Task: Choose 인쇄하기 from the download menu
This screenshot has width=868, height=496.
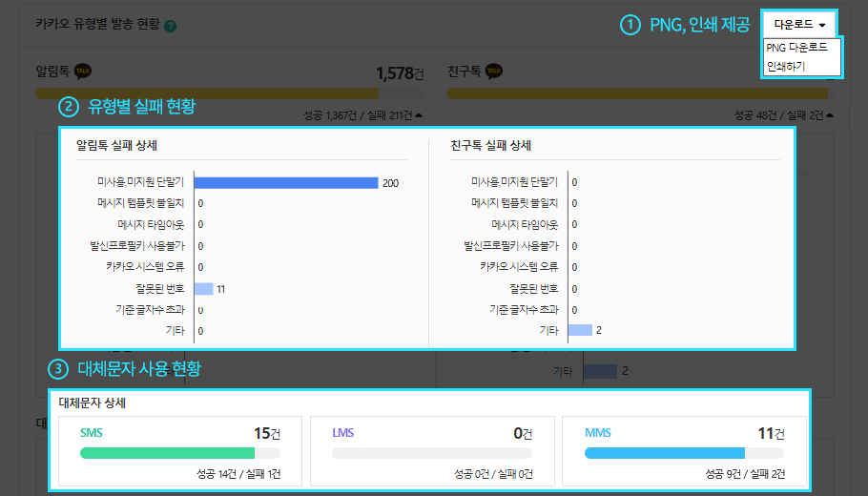Action: [787, 66]
